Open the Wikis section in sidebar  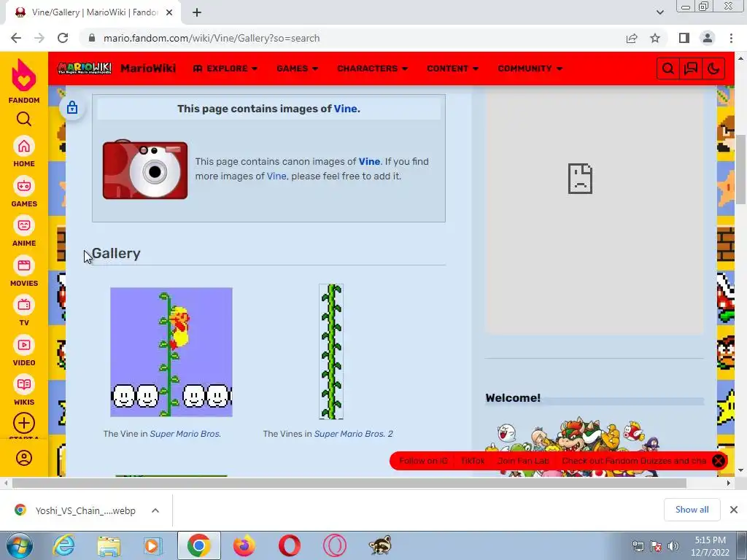[x=24, y=384]
